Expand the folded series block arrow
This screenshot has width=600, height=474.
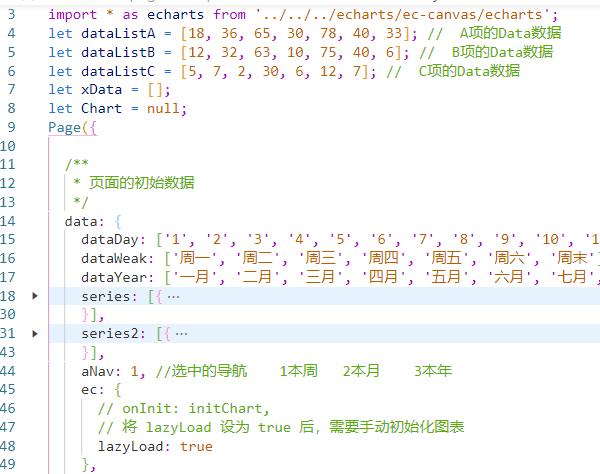point(35,296)
